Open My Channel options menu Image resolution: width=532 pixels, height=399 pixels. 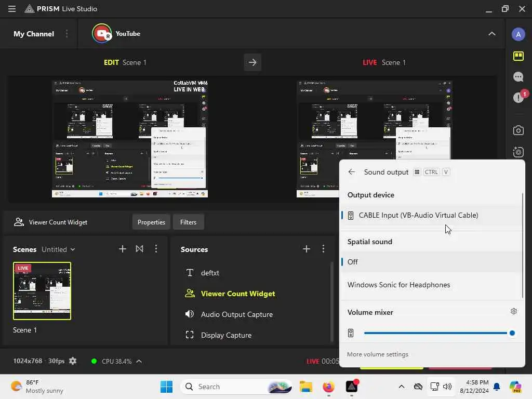(66, 34)
